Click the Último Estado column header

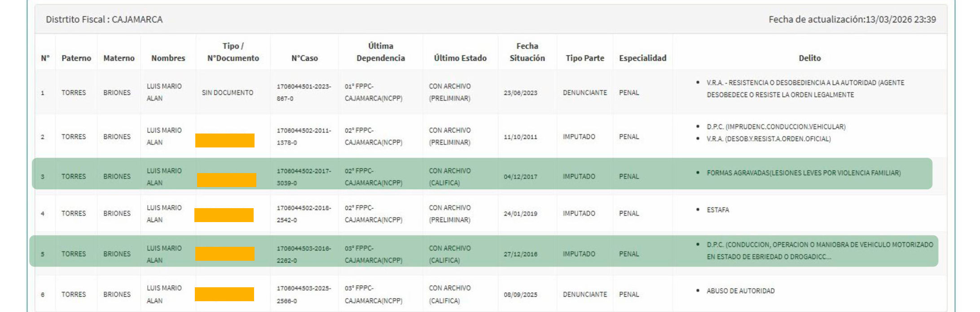click(x=460, y=58)
